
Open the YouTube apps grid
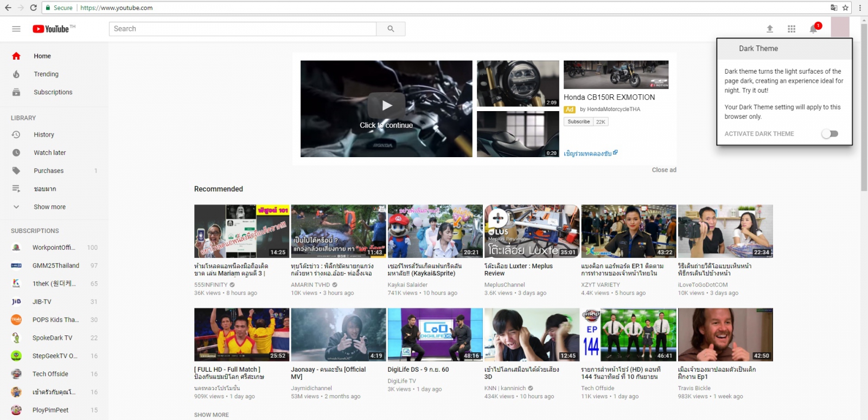point(792,29)
